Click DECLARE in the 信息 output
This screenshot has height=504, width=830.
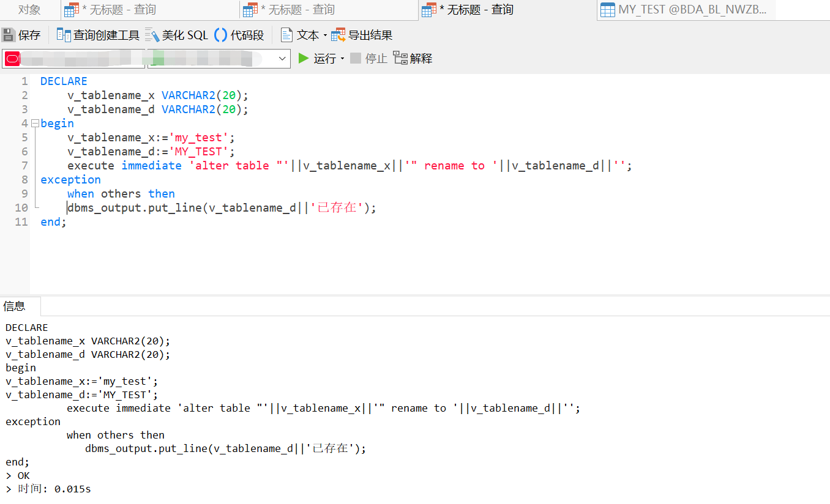point(26,328)
